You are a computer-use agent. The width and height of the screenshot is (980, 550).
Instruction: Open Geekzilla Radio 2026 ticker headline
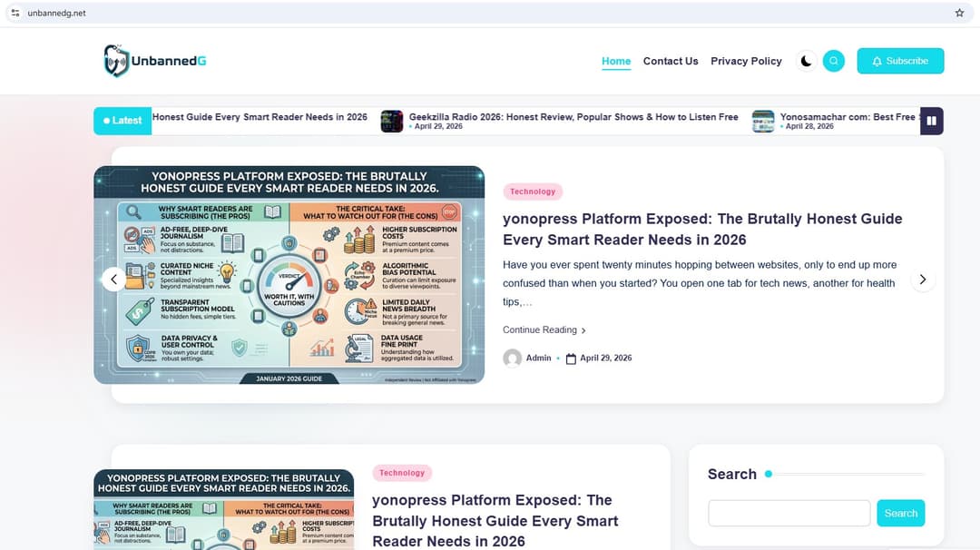pyautogui.click(x=573, y=117)
